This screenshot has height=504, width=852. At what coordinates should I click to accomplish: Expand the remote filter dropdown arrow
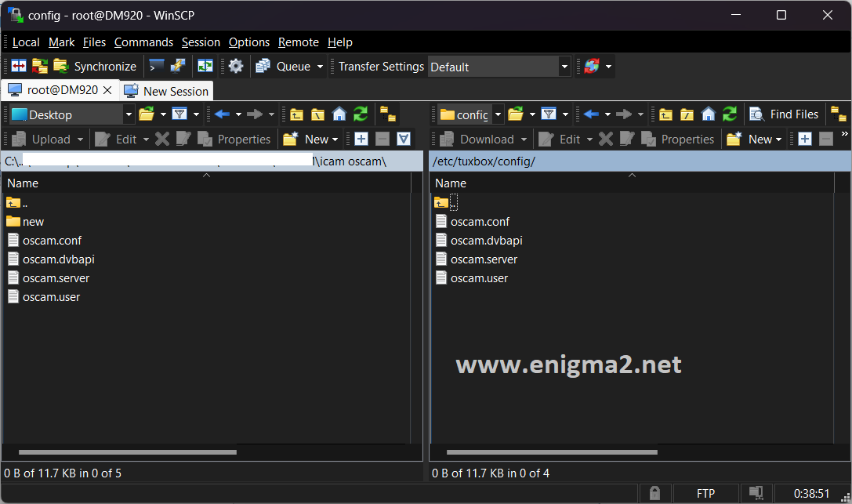point(565,114)
